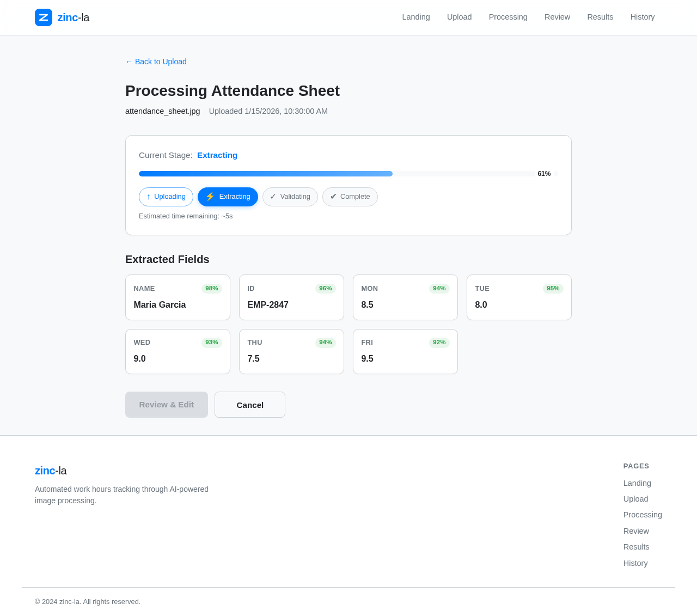697x616 pixels.
Task: Click the TUE field value 8.0
Action: click(481, 305)
